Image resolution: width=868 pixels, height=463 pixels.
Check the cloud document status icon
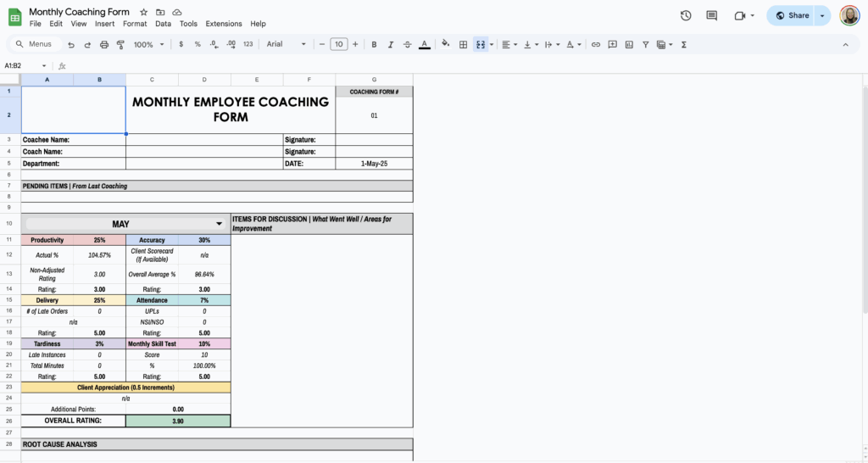(177, 12)
